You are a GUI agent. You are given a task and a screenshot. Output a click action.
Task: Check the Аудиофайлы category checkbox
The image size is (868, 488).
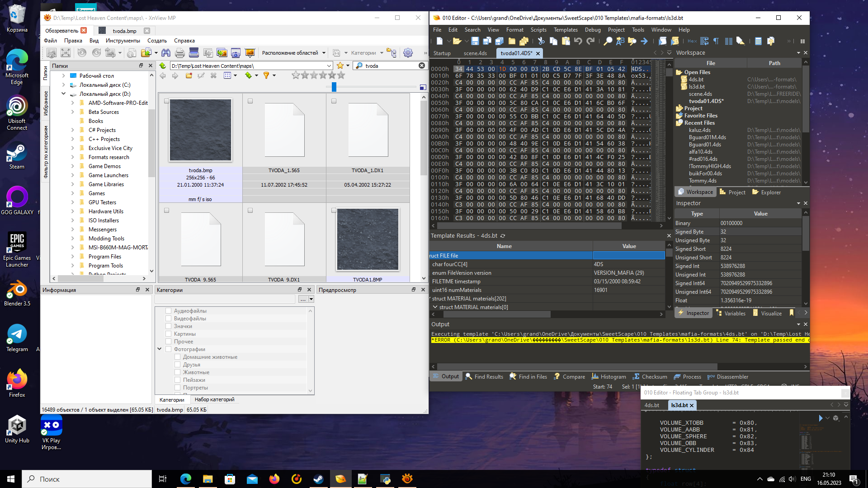[x=168, y=311]
